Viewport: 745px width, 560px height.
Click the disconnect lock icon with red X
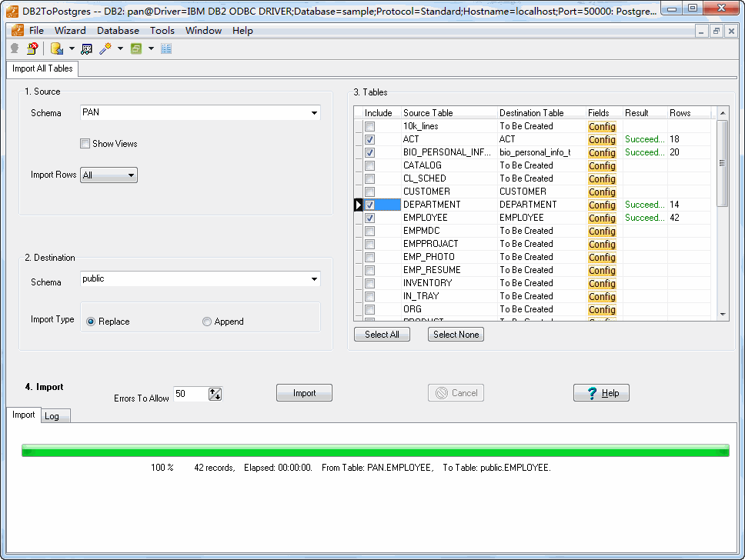[32, 48]
